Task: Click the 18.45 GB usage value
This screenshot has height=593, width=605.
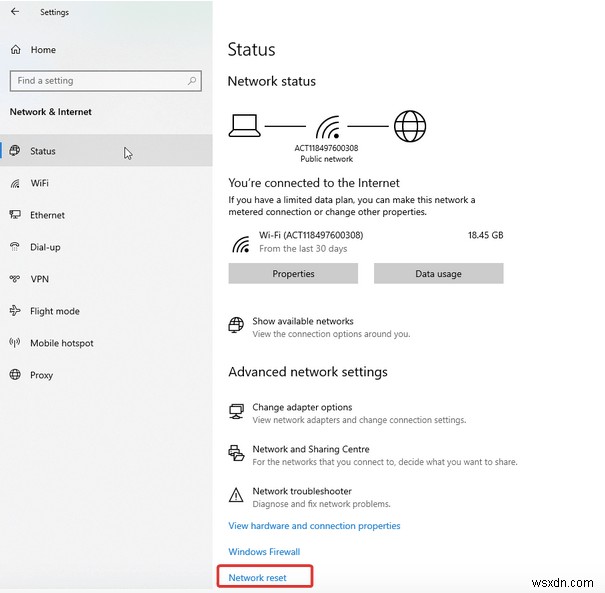Action: [x=485, y=235]
